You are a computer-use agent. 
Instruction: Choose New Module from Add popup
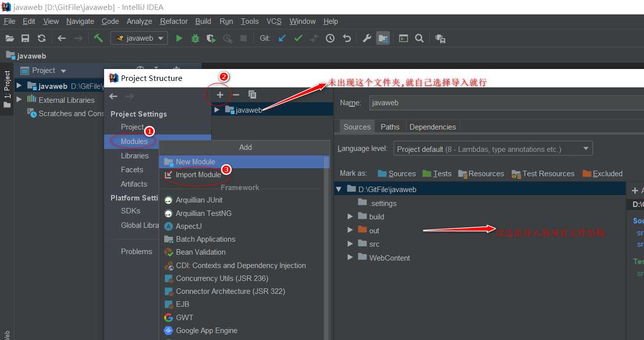[241, 162]
